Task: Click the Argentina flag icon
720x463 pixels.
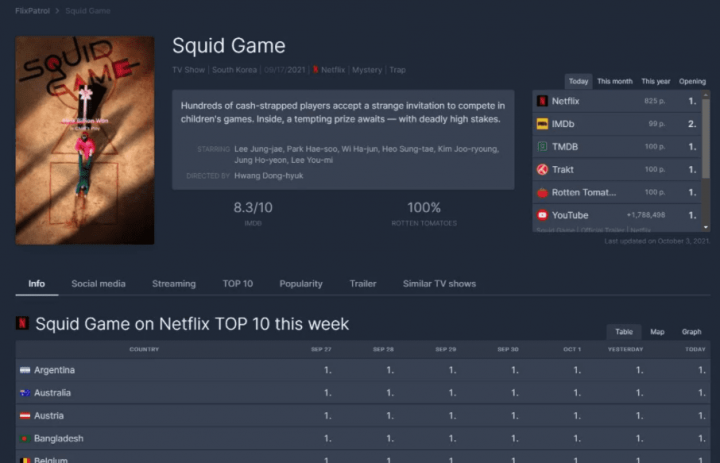Action: tap(25, 370)
